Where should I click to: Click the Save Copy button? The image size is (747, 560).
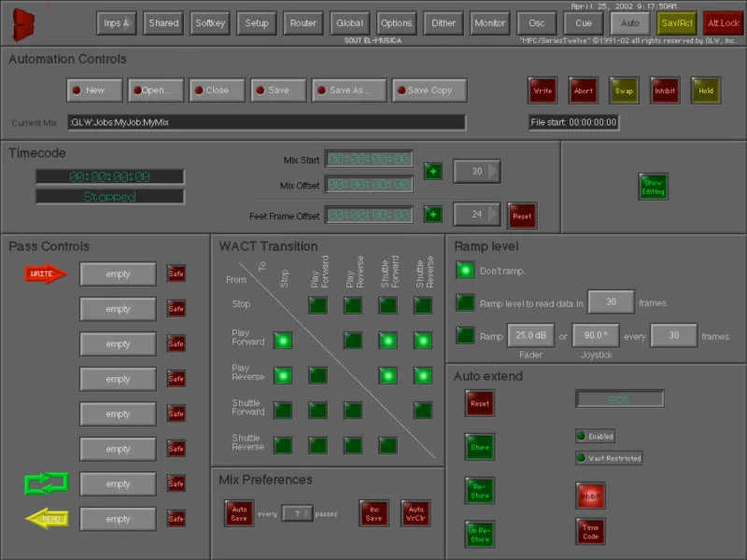(430, 91)
